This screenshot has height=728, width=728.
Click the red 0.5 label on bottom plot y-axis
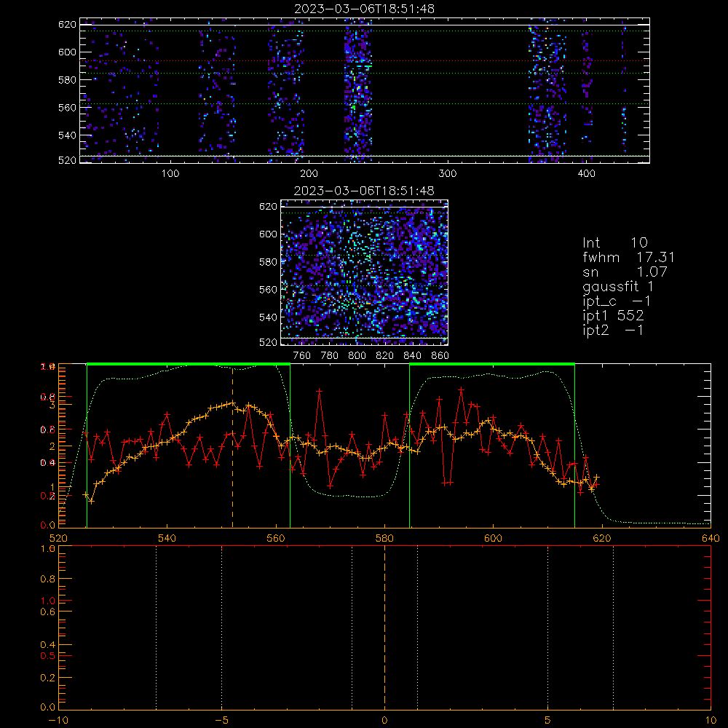48,656
